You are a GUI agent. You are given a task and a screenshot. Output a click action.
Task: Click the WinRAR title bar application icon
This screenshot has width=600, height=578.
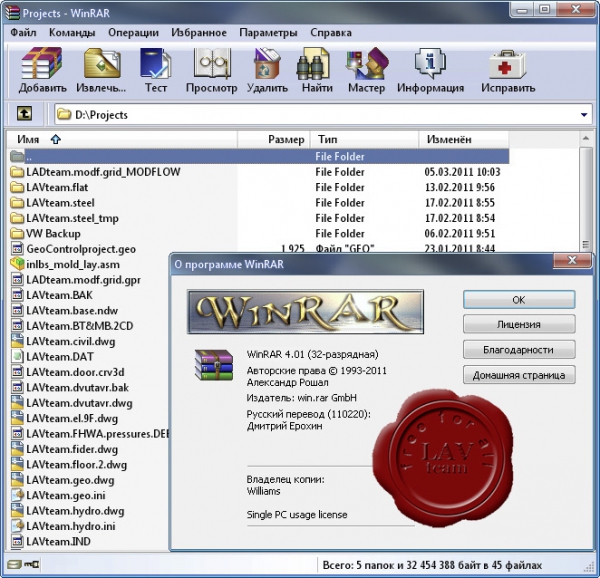(12, 12)
